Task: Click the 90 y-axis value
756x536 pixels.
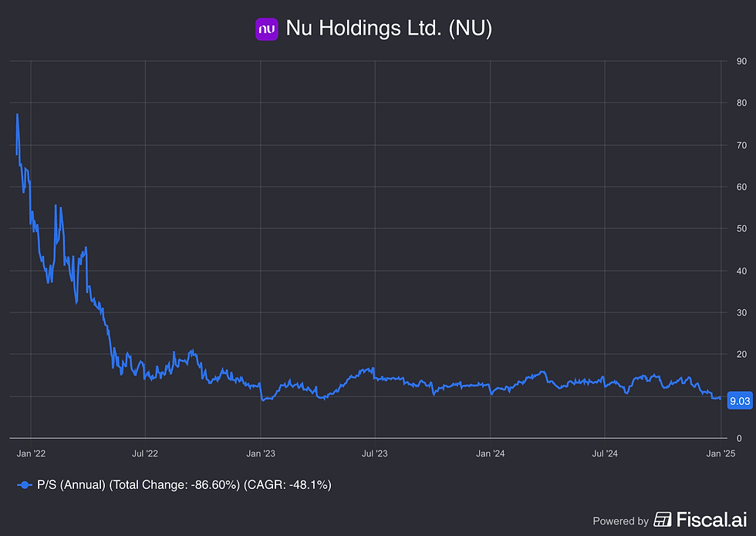Action: point(741,61)
